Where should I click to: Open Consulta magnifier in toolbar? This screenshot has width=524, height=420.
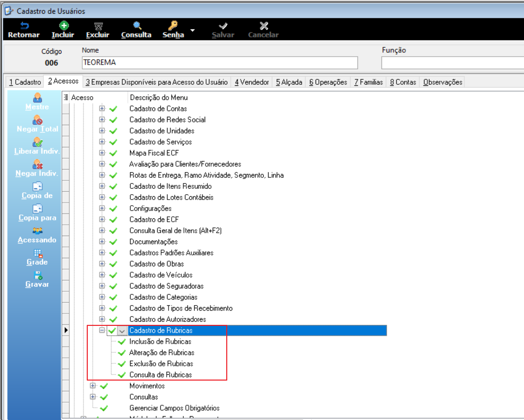click(137, 26)
